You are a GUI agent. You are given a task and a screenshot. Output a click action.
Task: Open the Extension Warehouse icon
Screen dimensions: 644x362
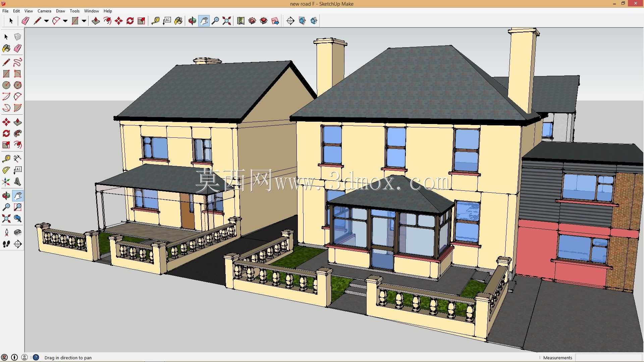[264, 21]
